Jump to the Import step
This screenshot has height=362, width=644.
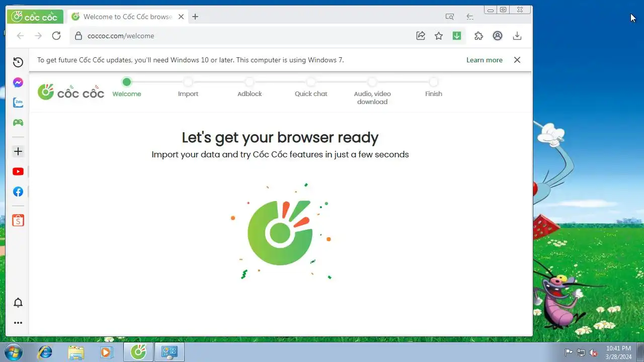point(188,87)
